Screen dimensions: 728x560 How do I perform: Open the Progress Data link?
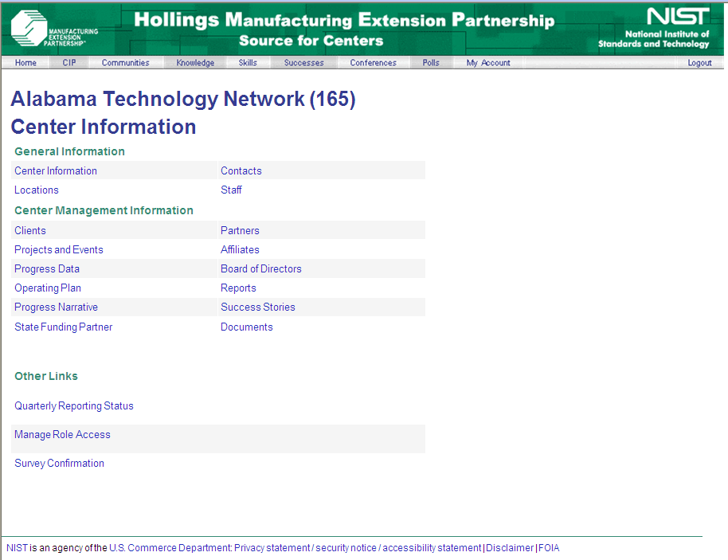coord(47,269)
